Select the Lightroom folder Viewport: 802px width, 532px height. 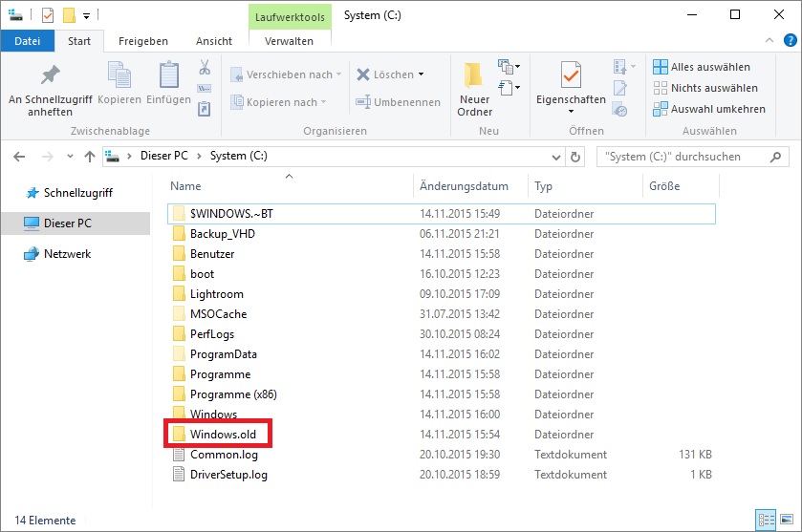[441, 294]
